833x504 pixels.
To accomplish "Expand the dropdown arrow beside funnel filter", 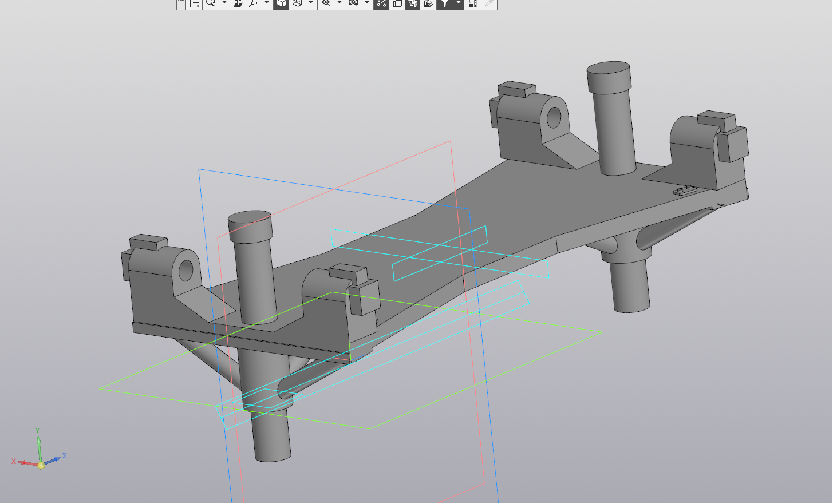I will click(x=458, y=3).
